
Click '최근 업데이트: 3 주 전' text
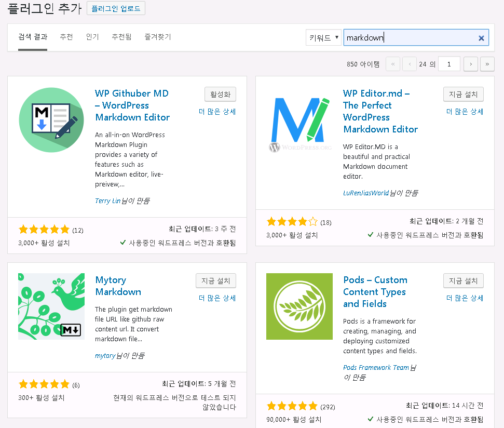[x=202, y=229]
